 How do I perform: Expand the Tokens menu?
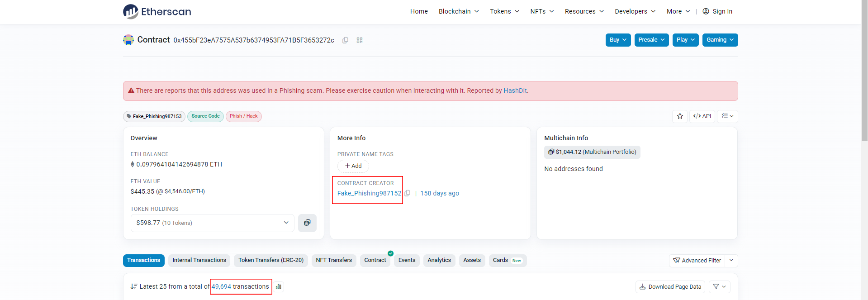(x=504, y=11)
